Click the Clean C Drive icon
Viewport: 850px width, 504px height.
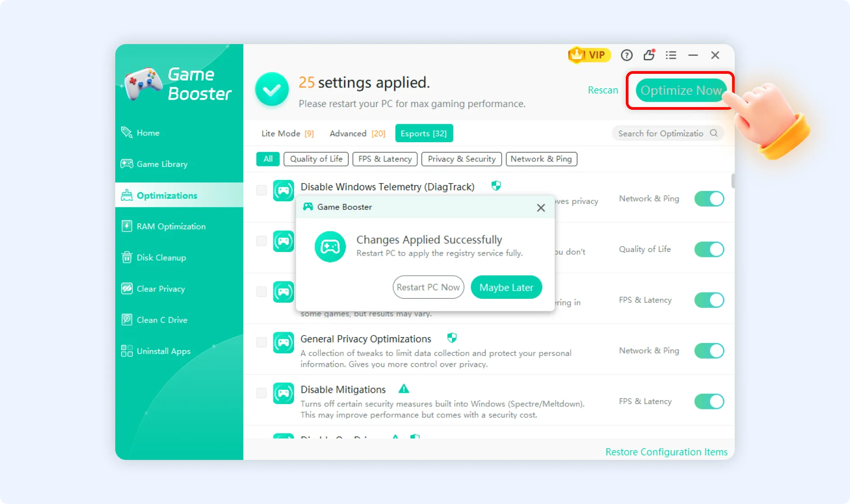127,319
